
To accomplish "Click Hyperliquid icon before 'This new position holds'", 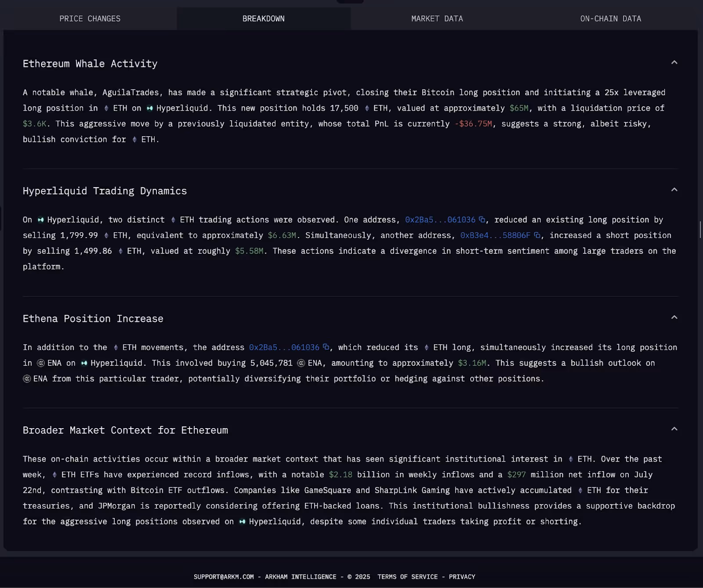I will pos(150,108).
